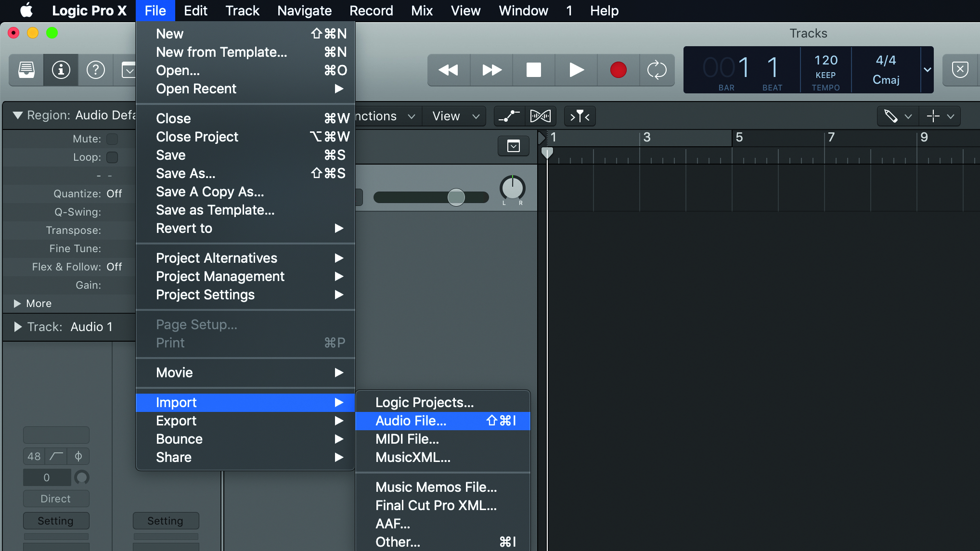Toggle the Loop checkbox in Region inspector

click(x=112, y=157)
